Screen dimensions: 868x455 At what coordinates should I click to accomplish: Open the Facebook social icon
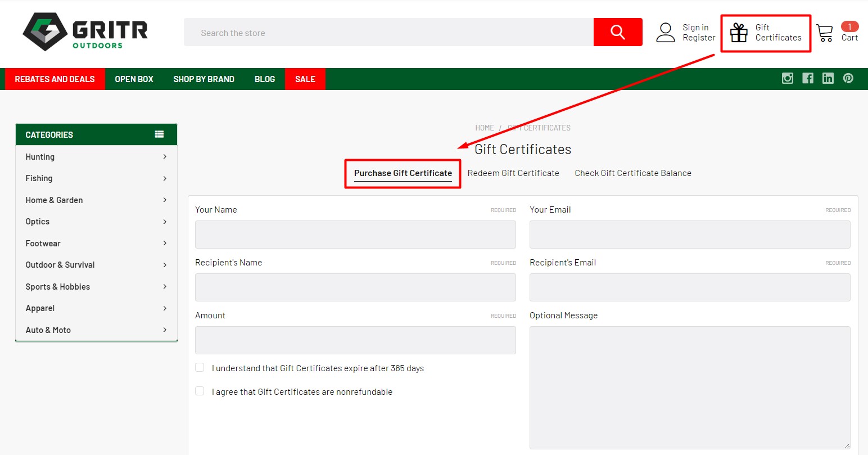tap(807, 79)
